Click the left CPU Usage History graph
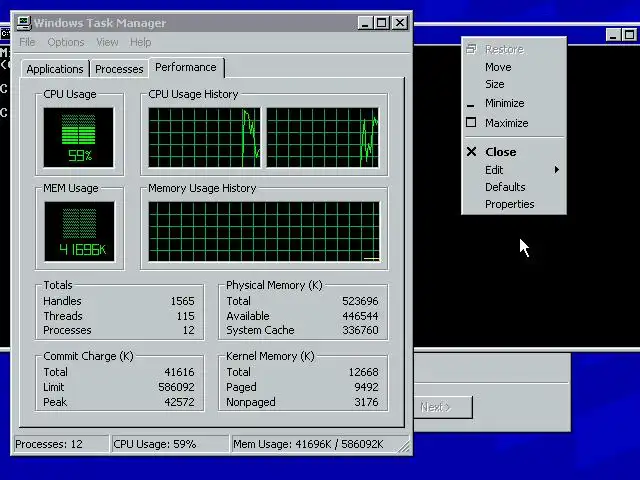Viewport: 640px width, 480px height. point(204,138)
